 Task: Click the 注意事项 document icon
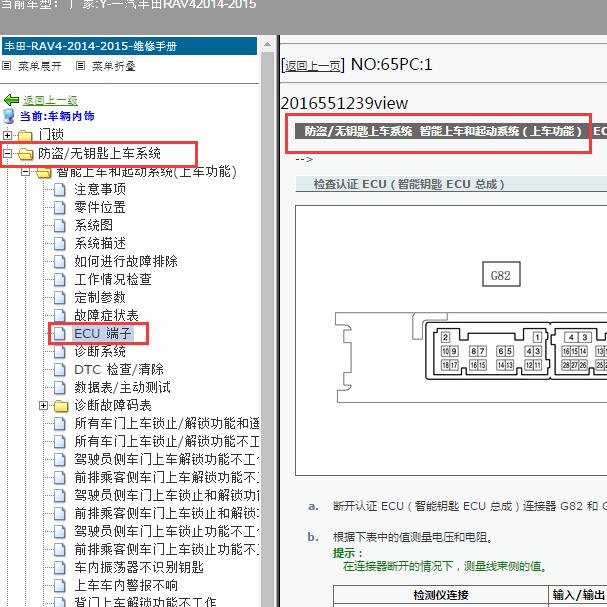point(59,189)
